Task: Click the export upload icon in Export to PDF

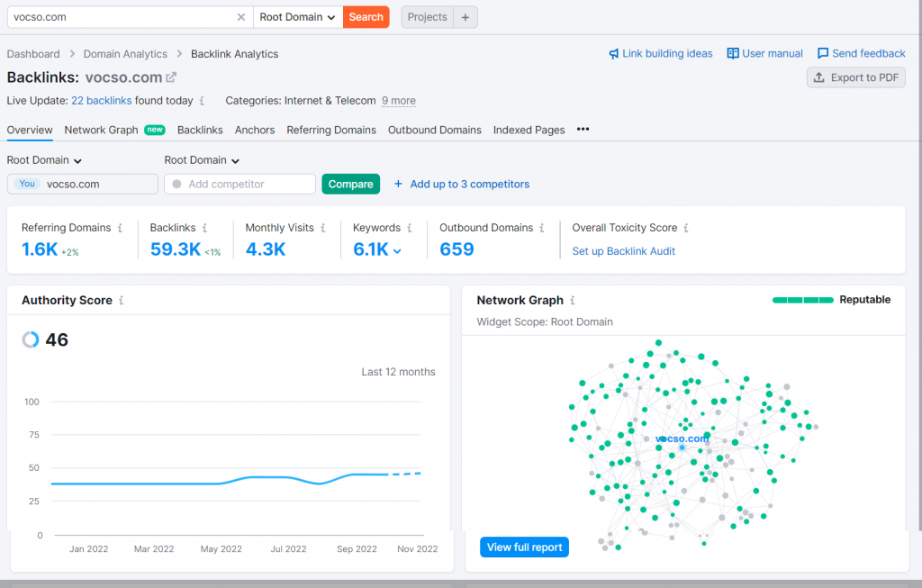Action: pyautogui.click(x=819, y=77)
